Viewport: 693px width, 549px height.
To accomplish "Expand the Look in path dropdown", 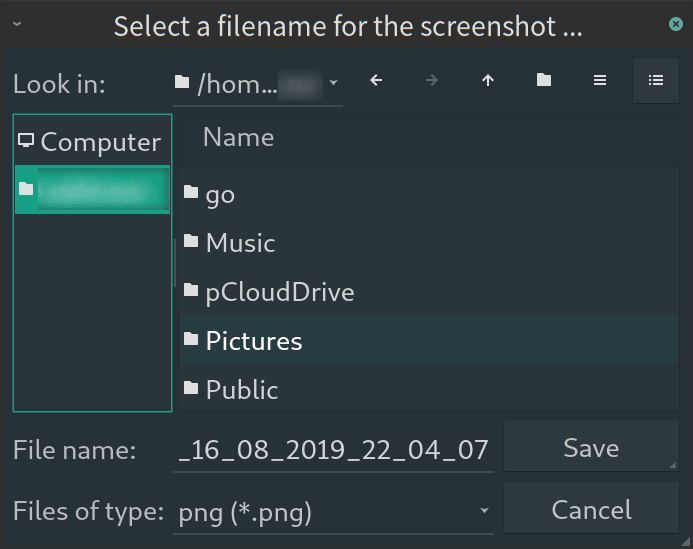I will click(258, 83).
